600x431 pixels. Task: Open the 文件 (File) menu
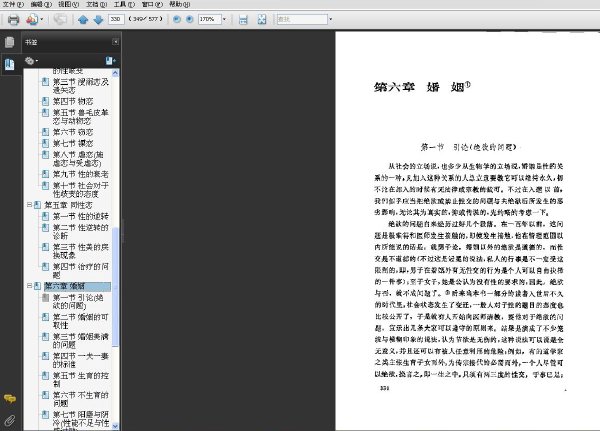point(13,4)
